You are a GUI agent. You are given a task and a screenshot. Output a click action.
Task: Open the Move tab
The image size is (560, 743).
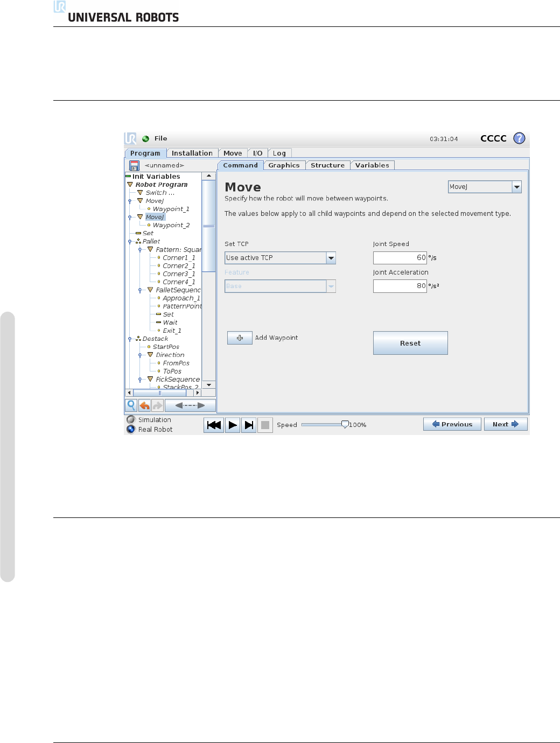233,153
